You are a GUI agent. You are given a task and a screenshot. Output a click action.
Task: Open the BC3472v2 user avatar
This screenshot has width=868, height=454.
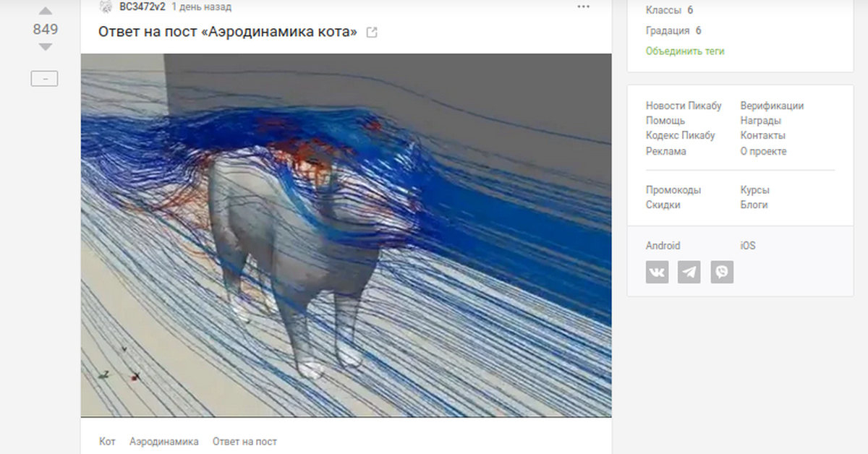click(106, 7)
